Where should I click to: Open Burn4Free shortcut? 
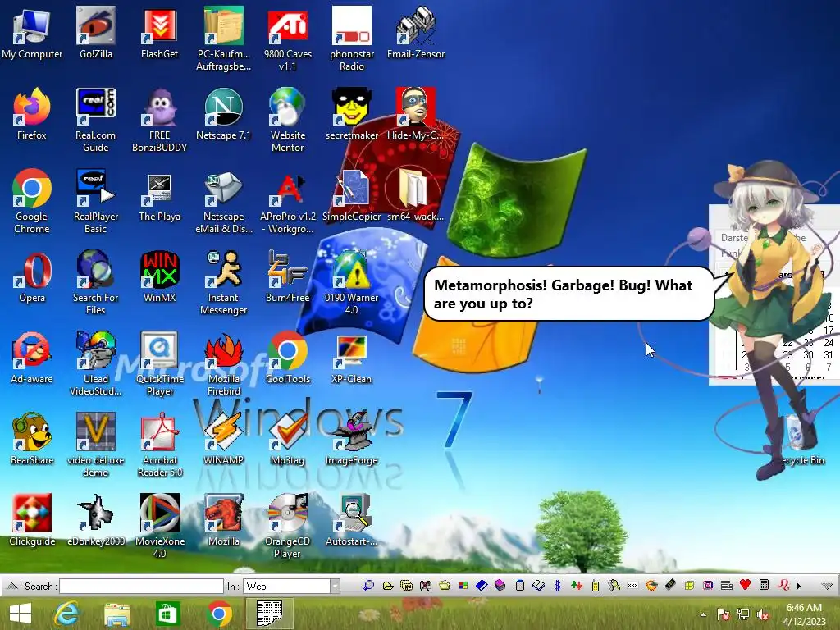(x=288, y=277)
